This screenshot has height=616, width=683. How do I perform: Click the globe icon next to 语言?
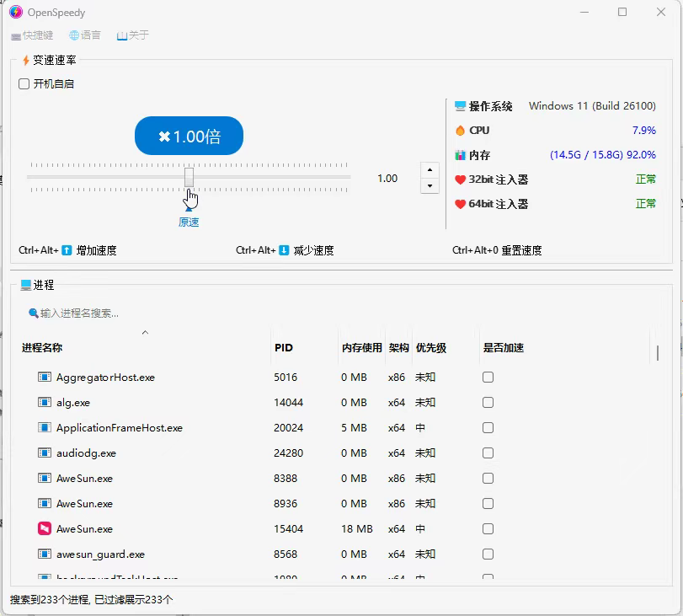coord(74,35)
